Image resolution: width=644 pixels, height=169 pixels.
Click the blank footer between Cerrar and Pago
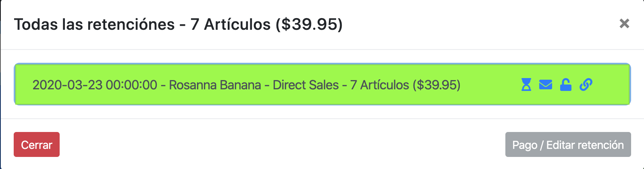(282, 144)
